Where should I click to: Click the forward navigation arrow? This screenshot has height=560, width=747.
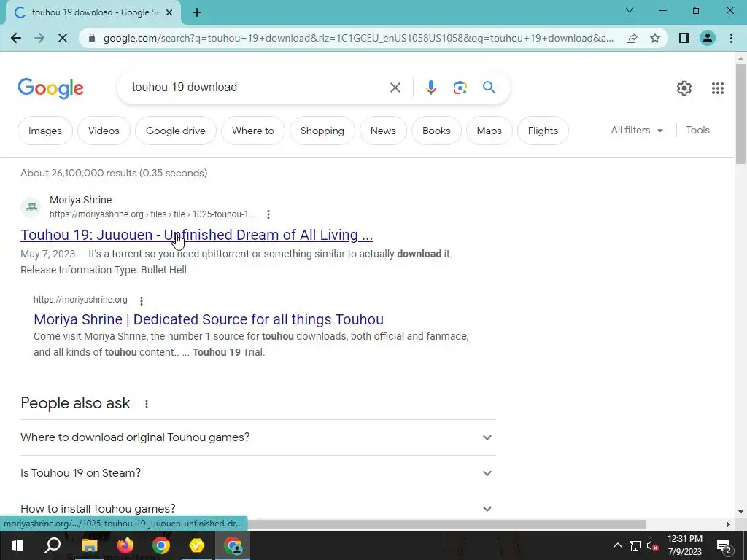click(39, 38)
